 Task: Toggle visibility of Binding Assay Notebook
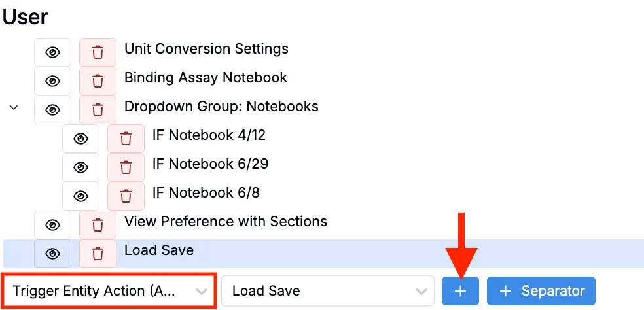pos(52,80)
